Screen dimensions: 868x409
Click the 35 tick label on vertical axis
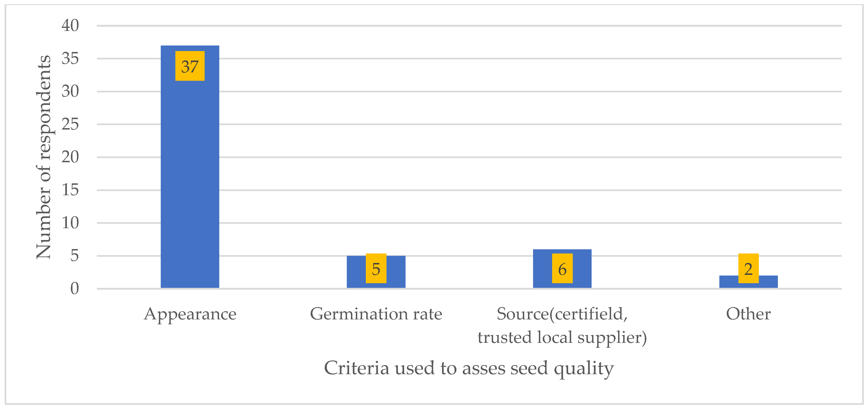tap(70, 58)
